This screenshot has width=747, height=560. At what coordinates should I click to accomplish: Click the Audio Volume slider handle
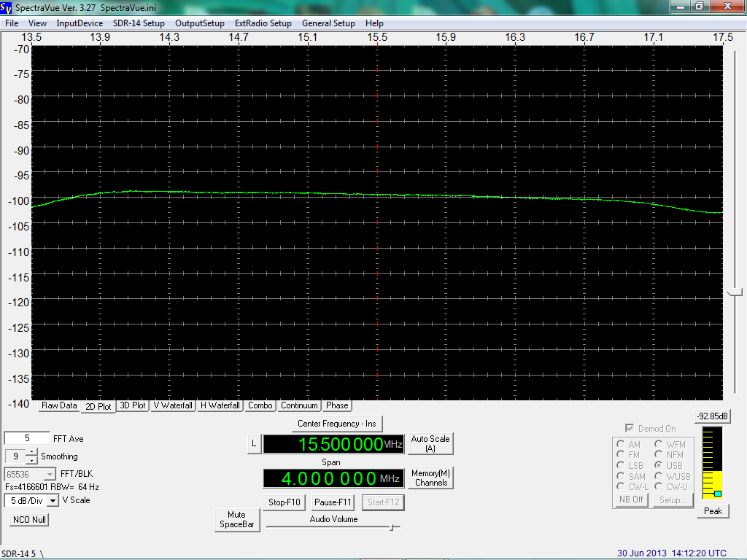point(392,527)
